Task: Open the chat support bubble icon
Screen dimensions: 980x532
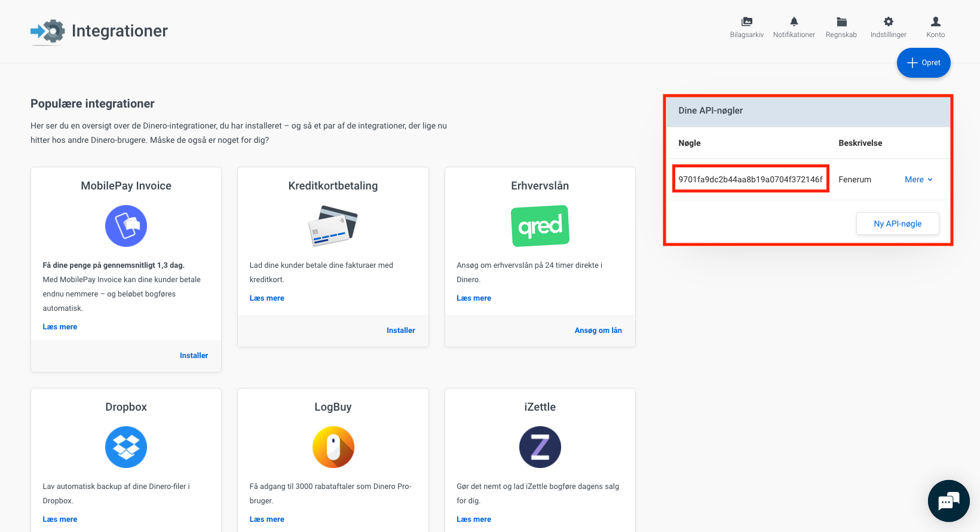Action: [x=948, y=501]
